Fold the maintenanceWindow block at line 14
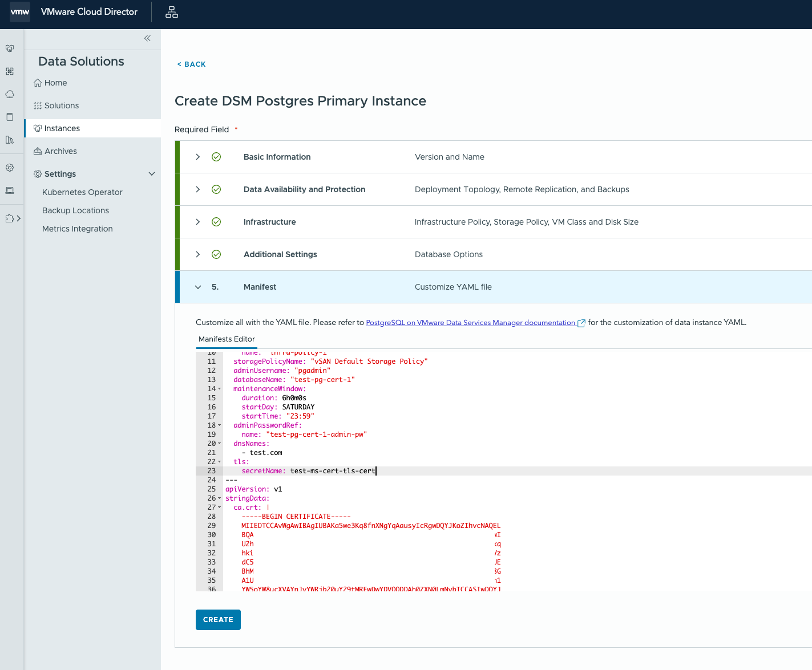The width and height of the screenshot is (812, 670). pyautogui.click(x=220, y=389)
